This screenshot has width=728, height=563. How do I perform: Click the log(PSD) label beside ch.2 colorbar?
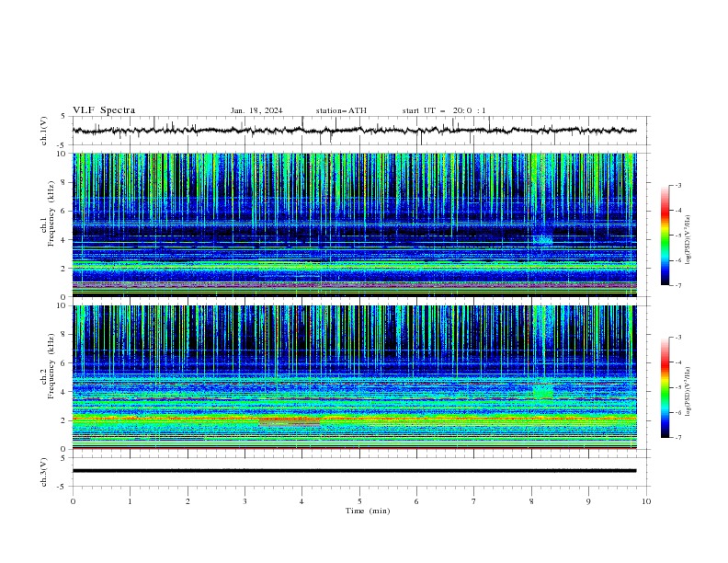pos(688,392)
